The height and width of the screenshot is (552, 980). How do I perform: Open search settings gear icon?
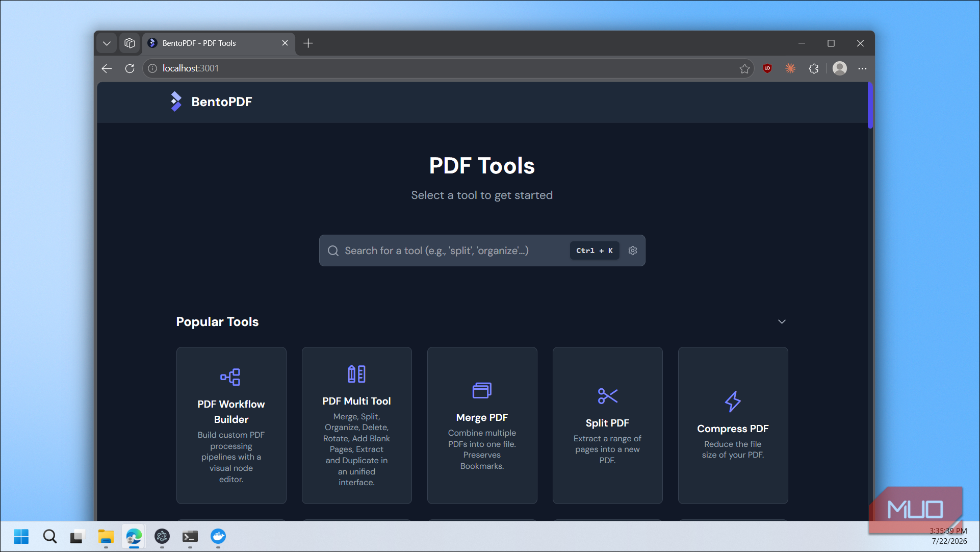633,250
